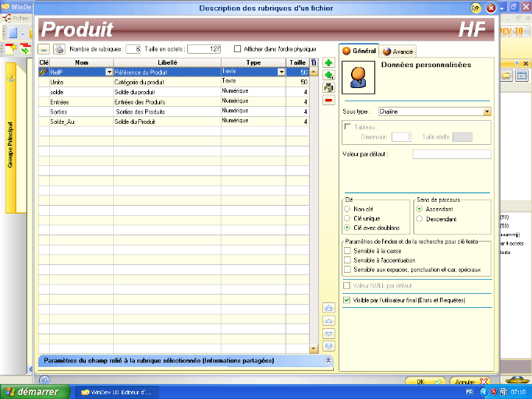
Task: Open the 'Sous type' dropdown
Action: point(486,111)
